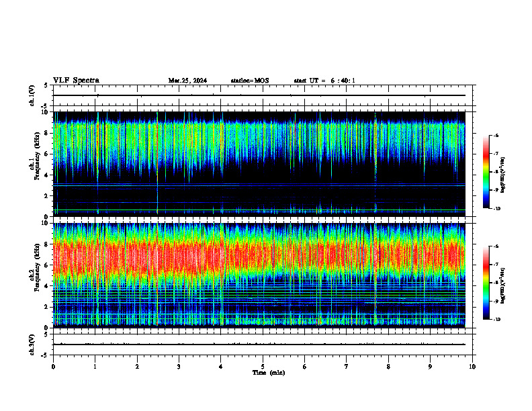
Task: Click time axis tick label "9"
Action: (430, 367)
